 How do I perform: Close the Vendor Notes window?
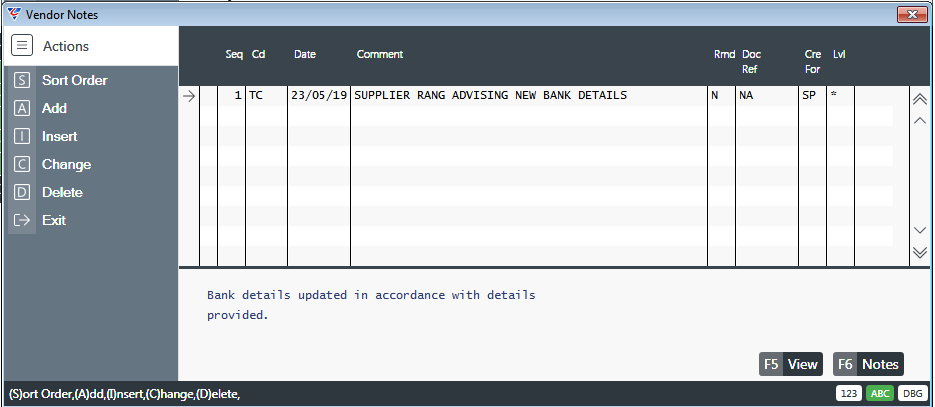point(912,15)
